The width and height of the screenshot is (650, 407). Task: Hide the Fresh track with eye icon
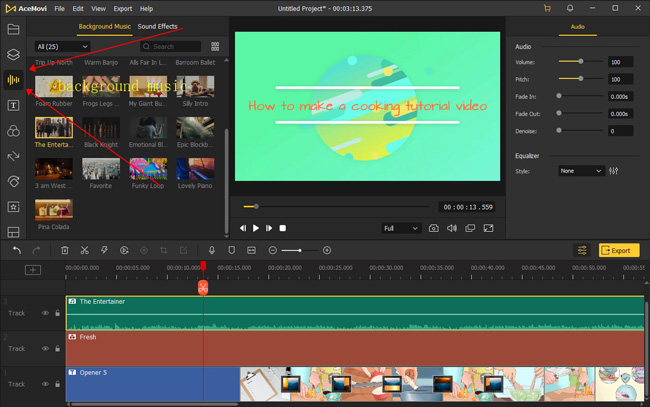pos(45,349)
